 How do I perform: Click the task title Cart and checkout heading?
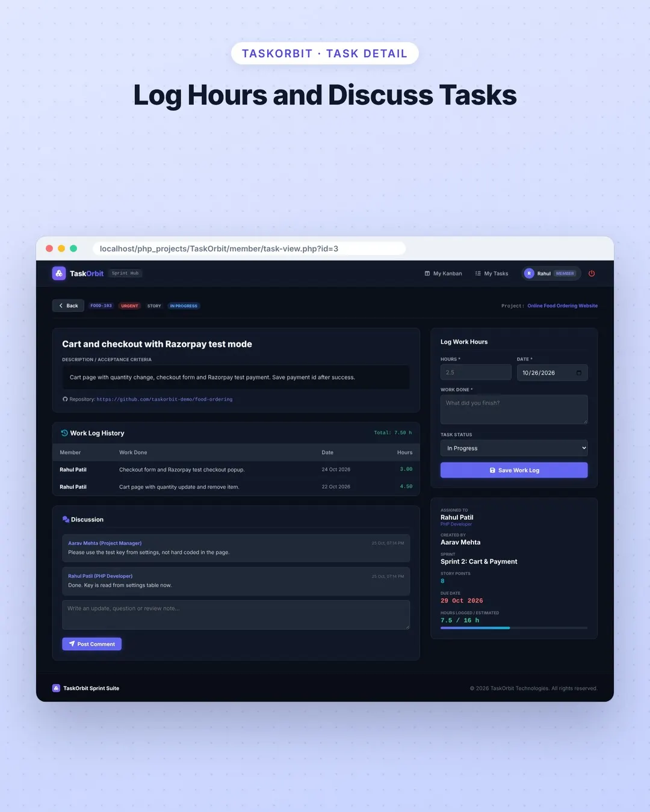pyautogui.click(x=157, y=344)
